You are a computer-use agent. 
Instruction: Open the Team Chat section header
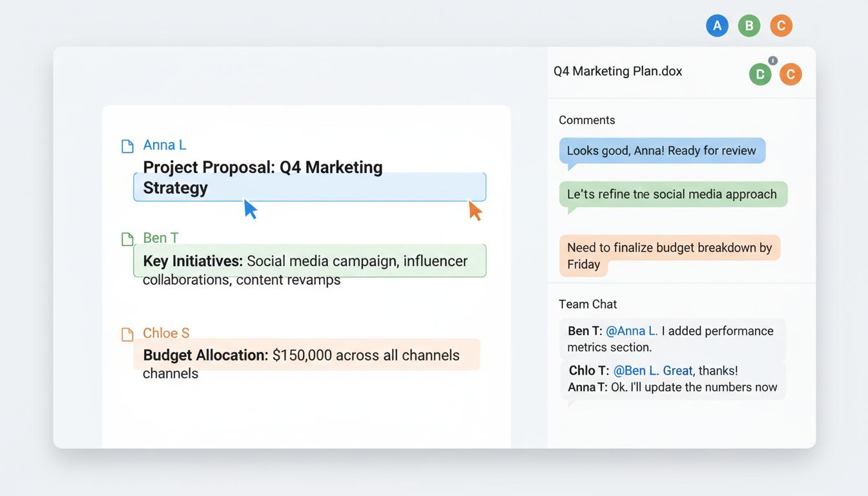(588, 304)
